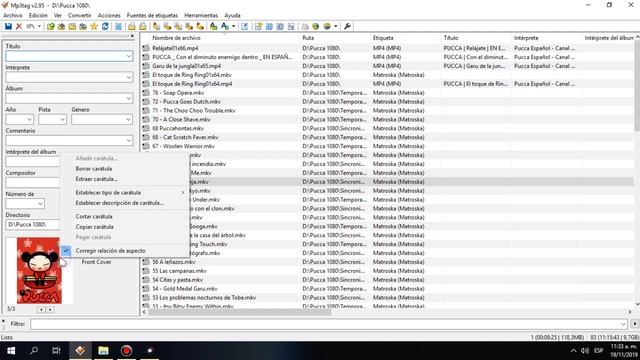Image resolution: width=640 pixels, height=360 pixels.
Task: Click the Tag - Tag converter icon
Action: (200, 27)
